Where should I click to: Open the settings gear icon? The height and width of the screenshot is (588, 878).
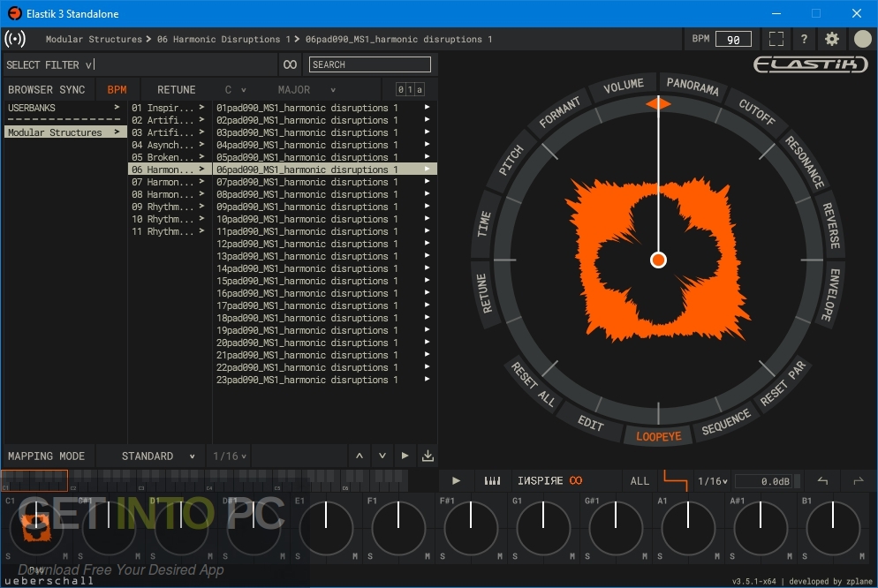(x=832, y=39)
